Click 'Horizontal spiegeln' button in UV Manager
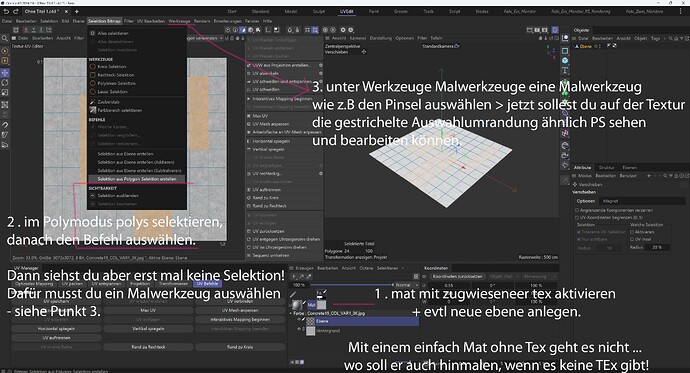The image size is (690, 373). (56, 329)
